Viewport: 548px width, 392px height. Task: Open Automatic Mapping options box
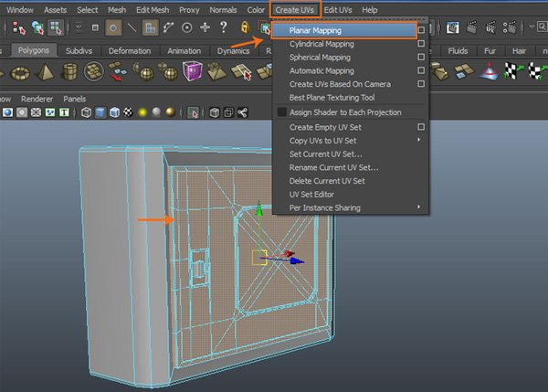tap(421, 70)
